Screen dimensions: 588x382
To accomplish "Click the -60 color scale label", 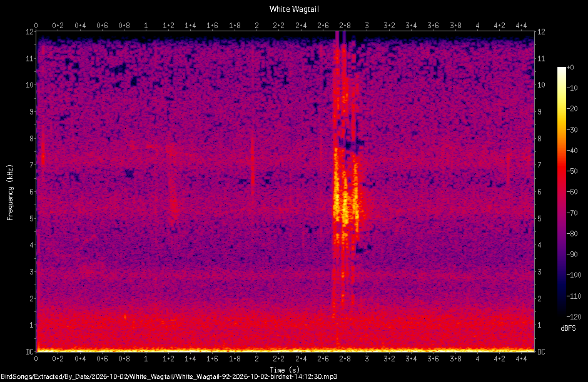I will [x=572, y=191].
